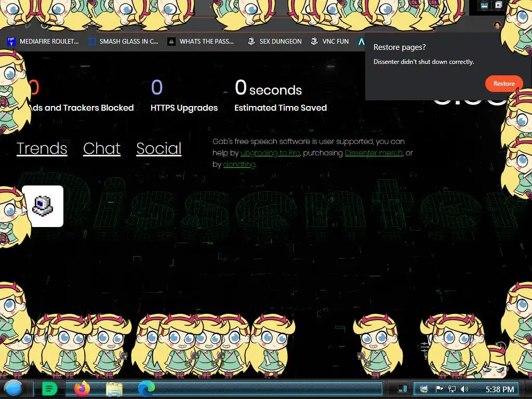Click the 'Estimated Time Saved' stat label
The image size is (532, 399).
coord(280,108)
